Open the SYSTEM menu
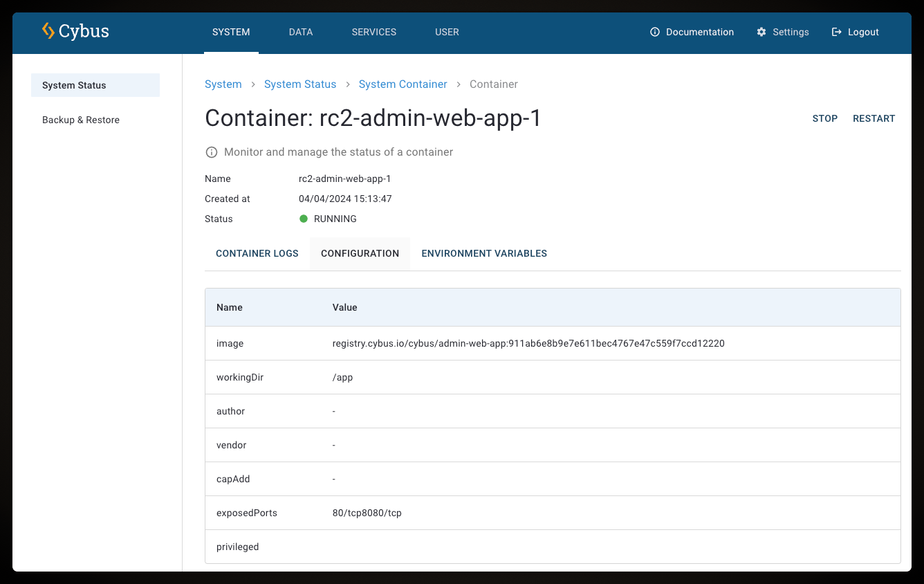Image resolution: width=924 pixels, height=584 pixels. coord(231,32)
